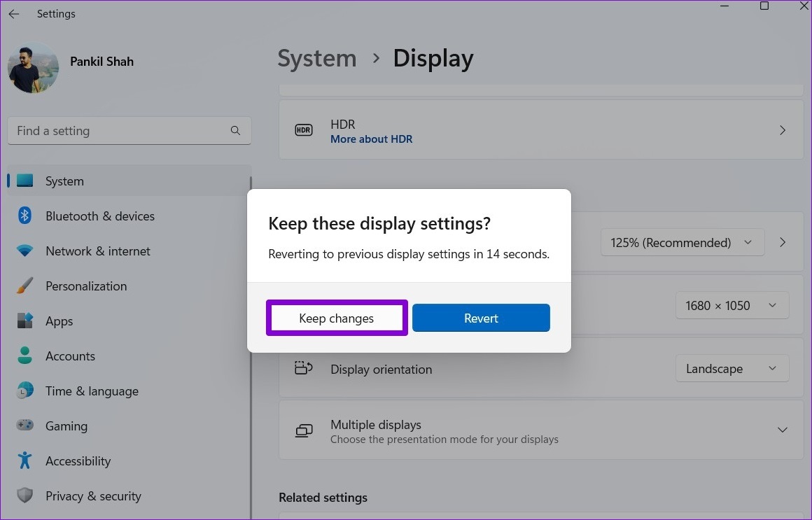Click the Bluetooth & devices icon

[x=25, y=216]
